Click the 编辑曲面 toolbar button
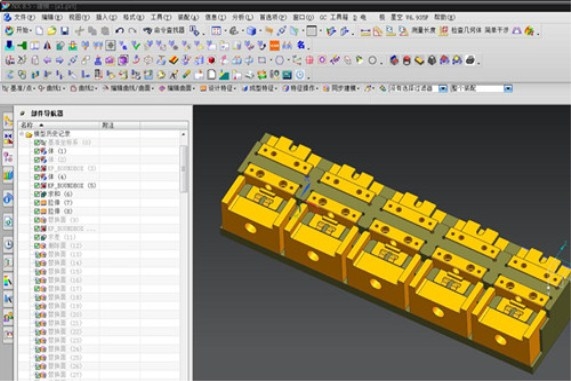This screenshot has width=571, height=381. (176, 89)
